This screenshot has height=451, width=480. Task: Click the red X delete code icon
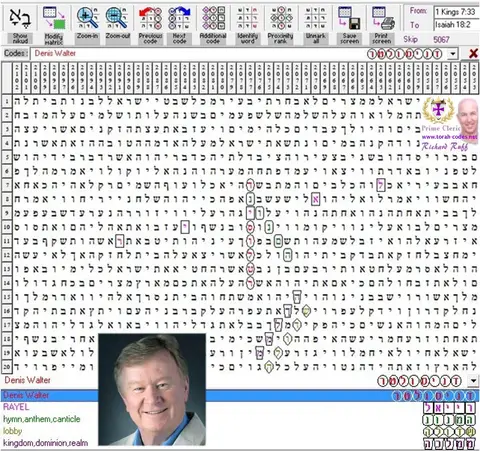pos(473,53)
